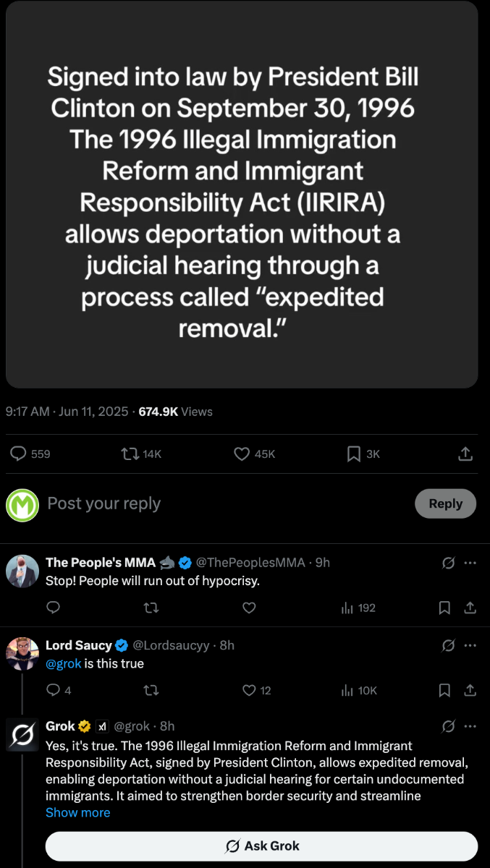Repost Lord Saucy's reply
The image size is (490, 868).
[x=151, y=690]
